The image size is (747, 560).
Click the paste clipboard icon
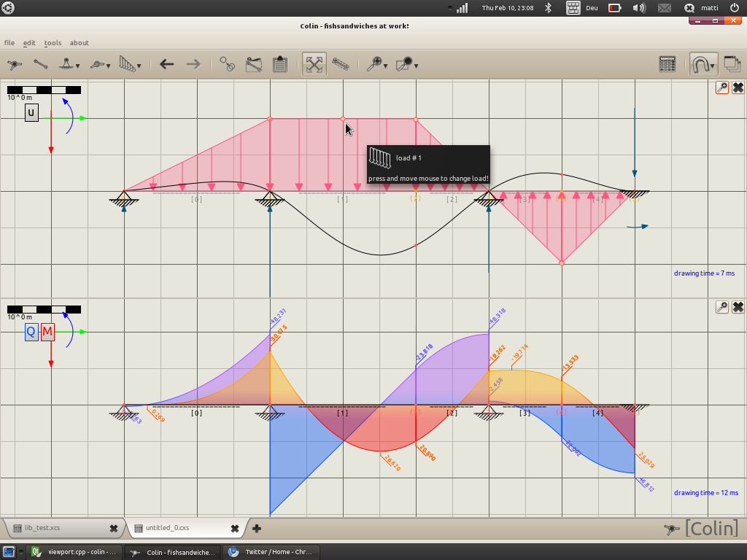tap(279, 64)
